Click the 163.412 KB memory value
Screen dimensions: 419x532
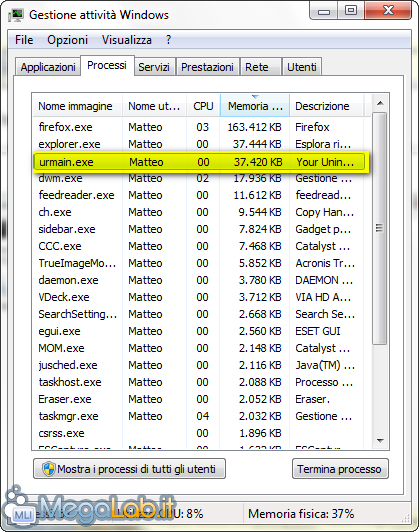click(254, 127)
